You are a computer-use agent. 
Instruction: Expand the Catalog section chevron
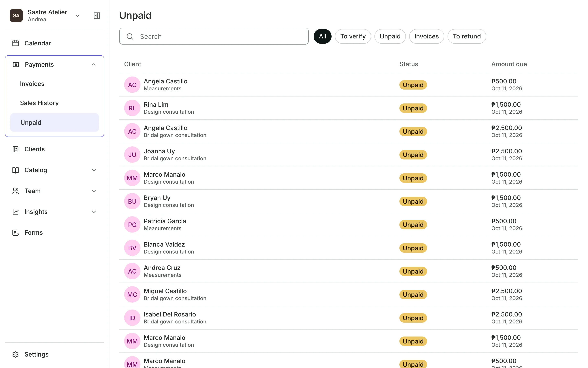tap(94, 170)
